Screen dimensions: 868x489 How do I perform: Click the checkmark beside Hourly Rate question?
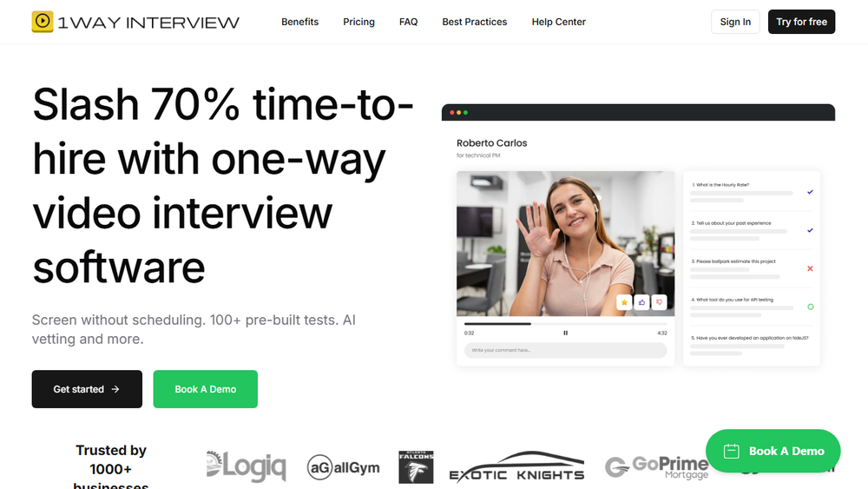(x=810, y=192)
